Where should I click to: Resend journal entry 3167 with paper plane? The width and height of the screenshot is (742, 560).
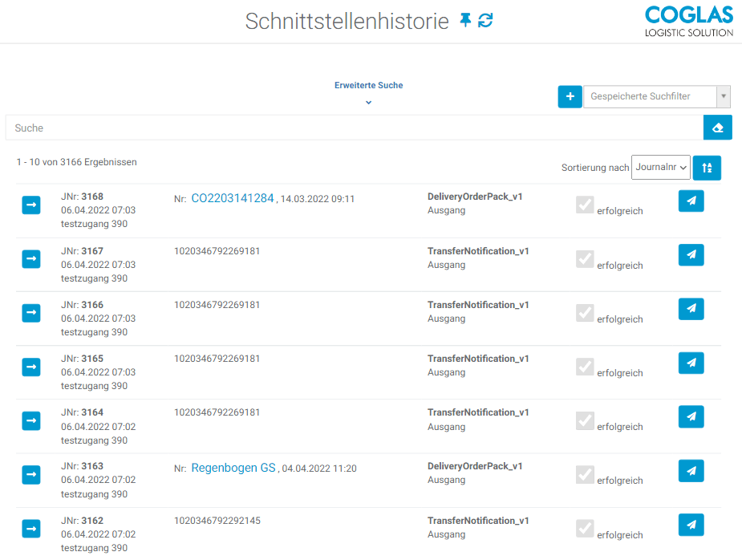tap(691, 255)
